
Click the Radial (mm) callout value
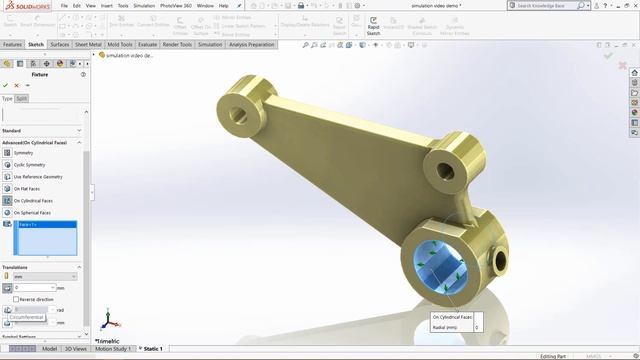(478, 327)
